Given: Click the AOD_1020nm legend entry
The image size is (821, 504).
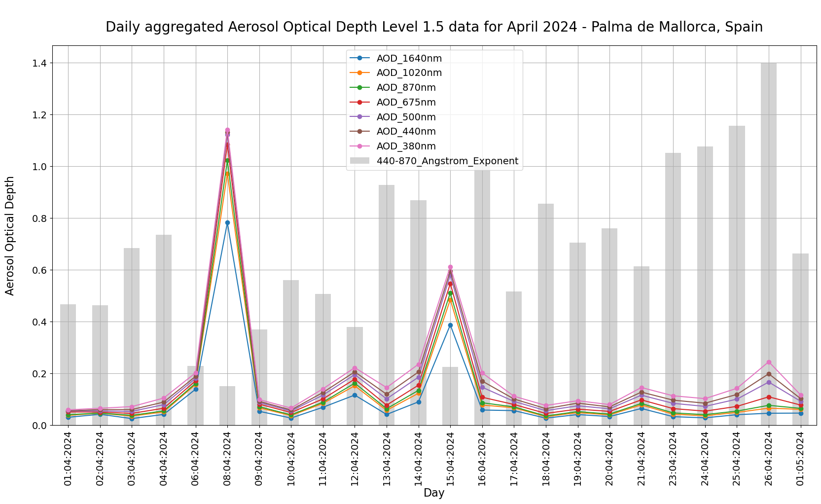Looking at the screenshot, I should point(395,73).
